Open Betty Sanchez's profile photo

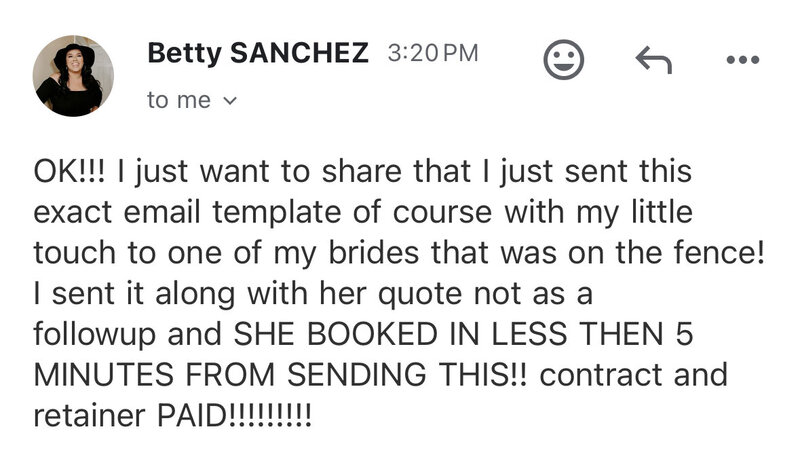73,75
